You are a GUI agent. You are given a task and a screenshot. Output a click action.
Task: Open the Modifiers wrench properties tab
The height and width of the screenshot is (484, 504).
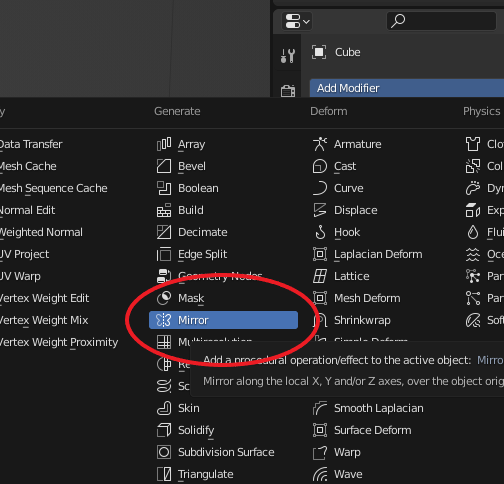288,56
